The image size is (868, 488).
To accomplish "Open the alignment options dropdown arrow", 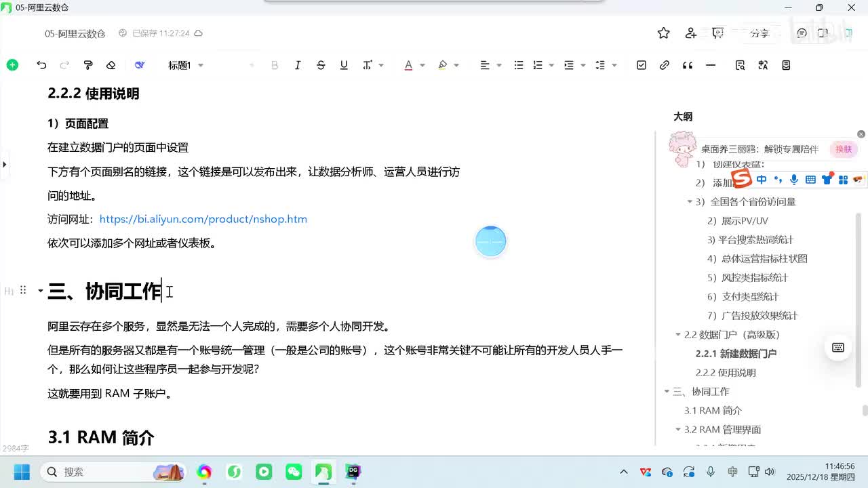I will [x=499, y=65].
